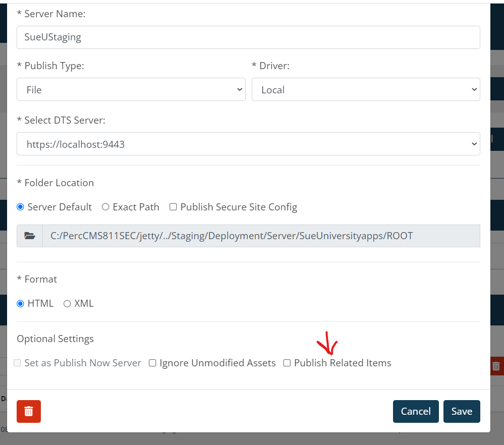
Task: Click the Optional Settings heading text
Action: [x=55, y=339]
